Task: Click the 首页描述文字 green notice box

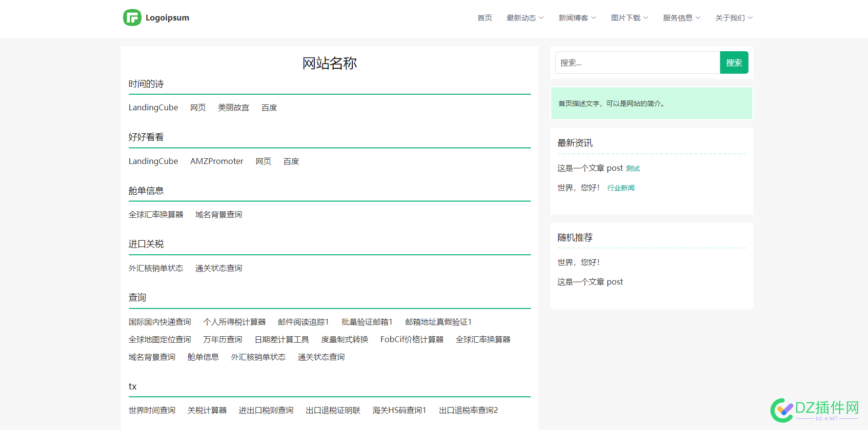Action: click(651, 103)
